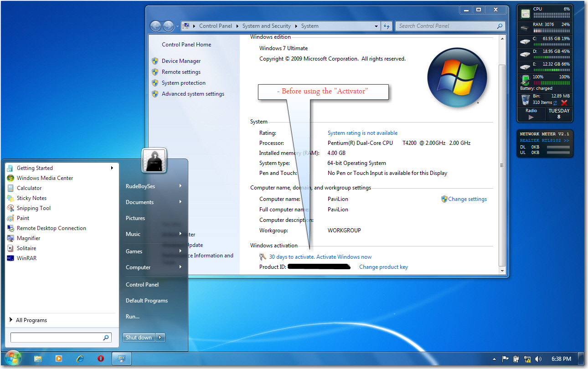This screenshot has width=588, height=369.
Task: Refresh the Control Panel window
Action: [387, 26]
